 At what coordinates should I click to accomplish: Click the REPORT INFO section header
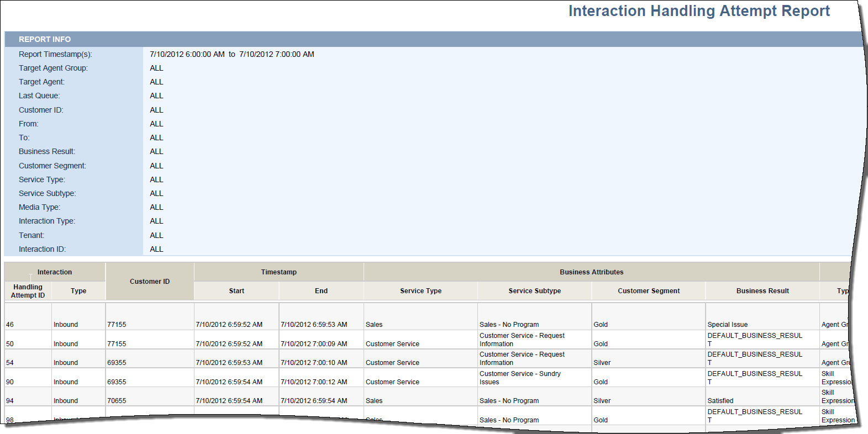tap(45, 39)
